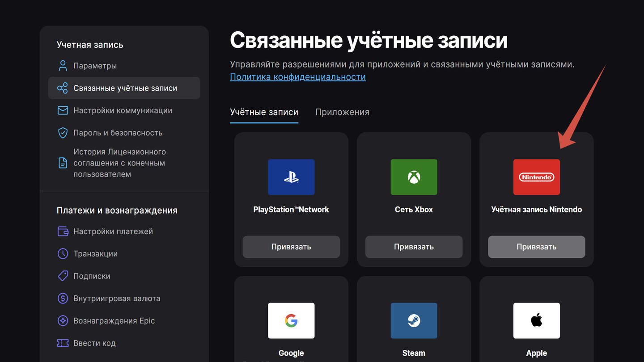
Task: Click the Steam logo tile
Action: (x=414, y=320)
